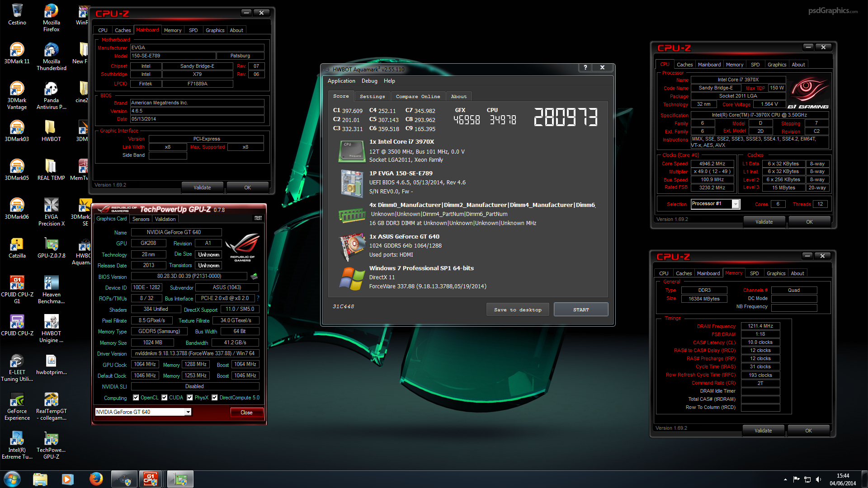The height and width of the screenshot is (488, 868).
Task: Open the GPU selection dropdown in GPU-Z
Action: tap(188, 412)
